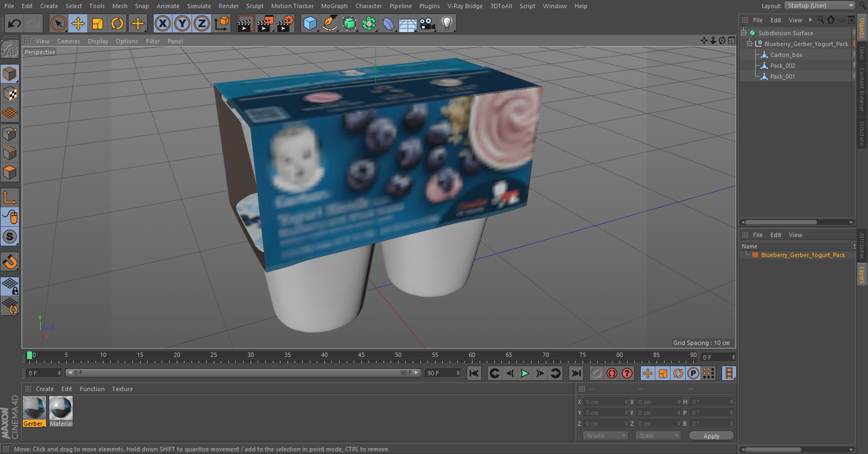Open the MoGraph menu
Image resolution: width=868 pixels, height=454 pixels.
334,6
